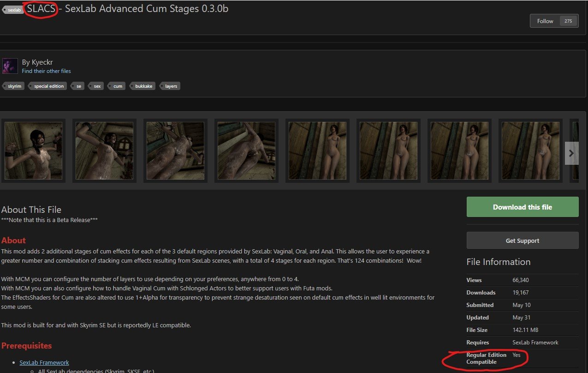Open the third screenshot thumbnail
Screen dimensions: 588x373
coord(175,150)
